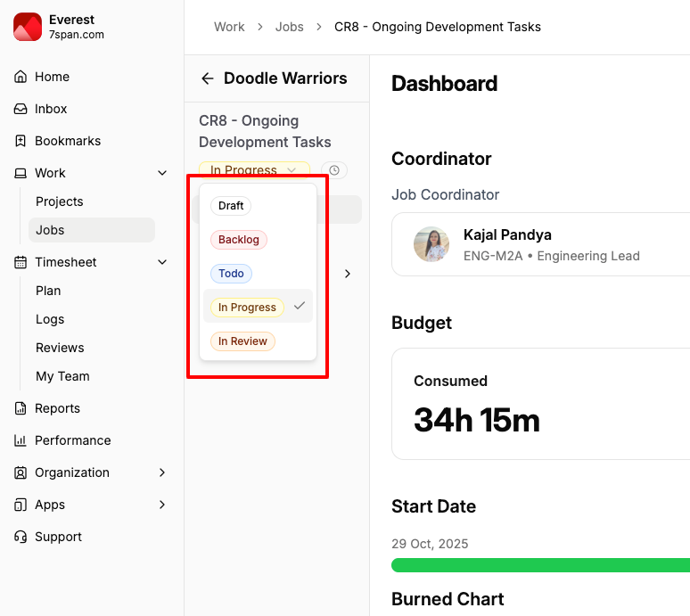The width and height of the screenshot is (690, 616).
Task: Click the clock icon beside status badge
Action: (x=334, y=170)
